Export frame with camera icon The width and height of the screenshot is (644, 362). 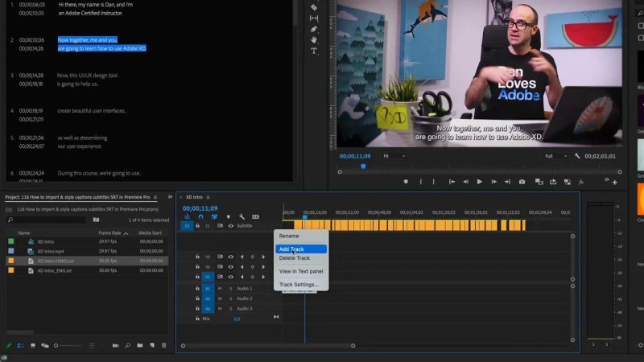[x=522, y=182]
